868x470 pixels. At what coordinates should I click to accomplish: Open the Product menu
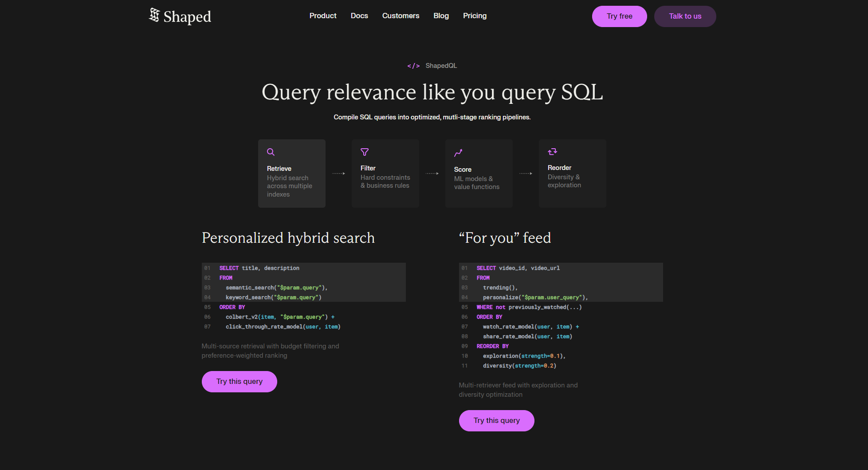[x=322, y=16]
